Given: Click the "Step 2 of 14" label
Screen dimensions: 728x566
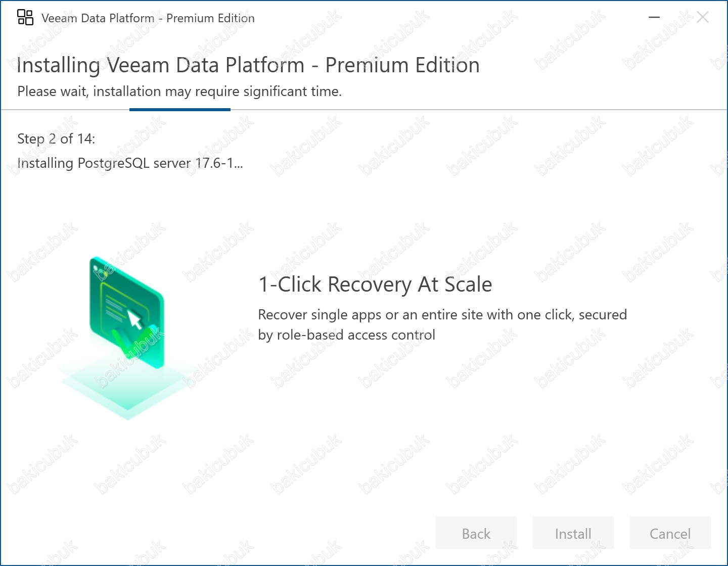Looking at the screenshot, I should pos(56,138).
